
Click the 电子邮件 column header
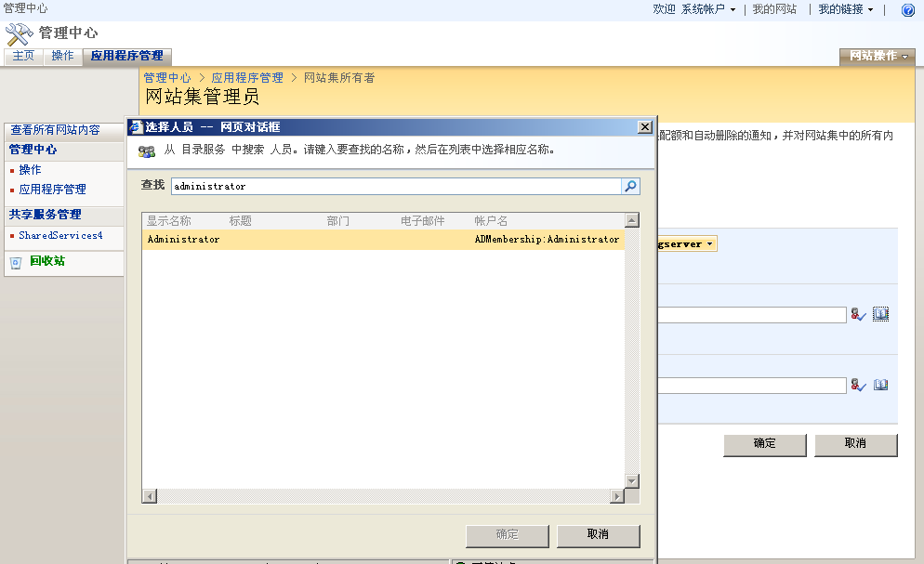pos(423,221)
